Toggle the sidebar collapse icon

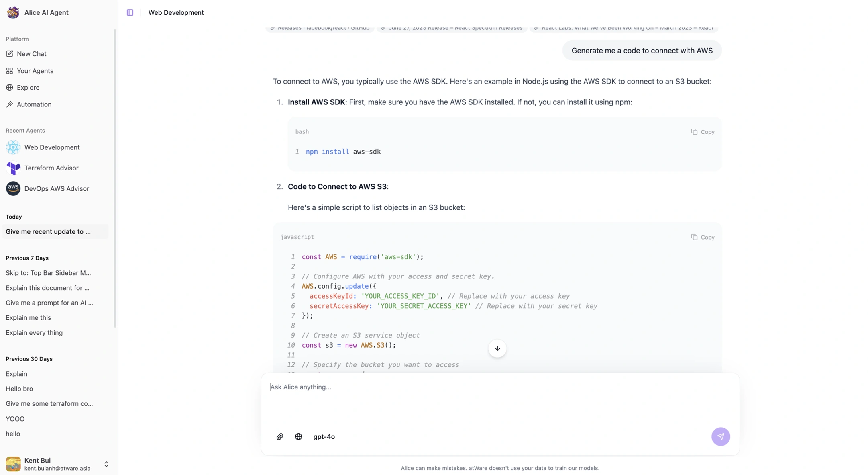coord(130,12)
